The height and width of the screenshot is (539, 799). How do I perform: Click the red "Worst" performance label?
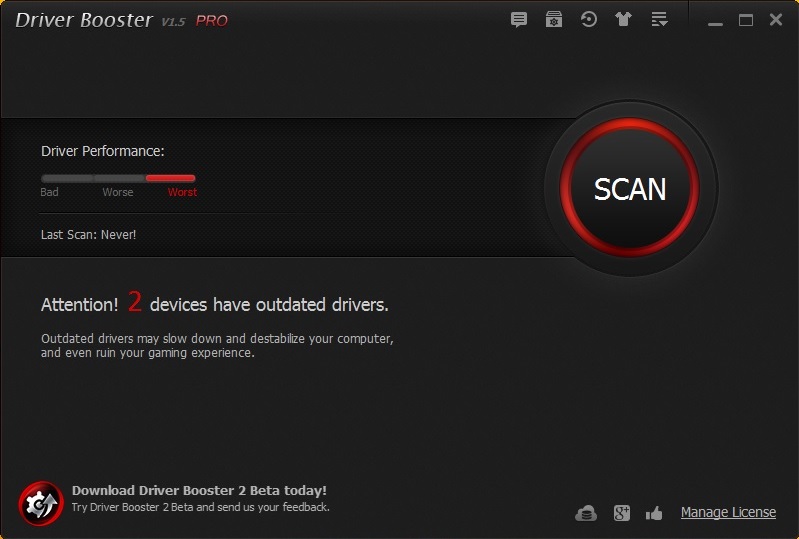click(x=182, y=192)
